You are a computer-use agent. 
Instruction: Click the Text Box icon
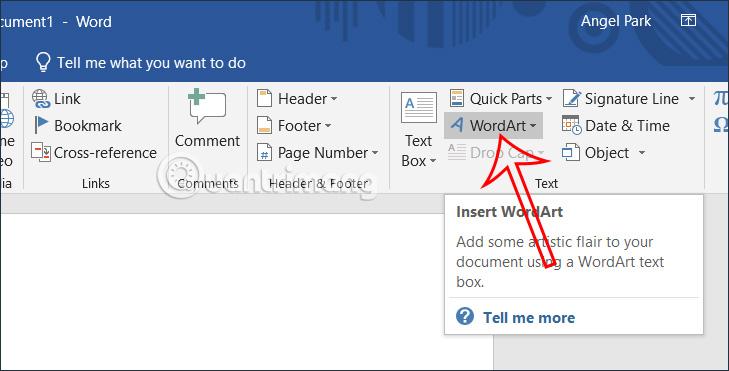[418, 107]
